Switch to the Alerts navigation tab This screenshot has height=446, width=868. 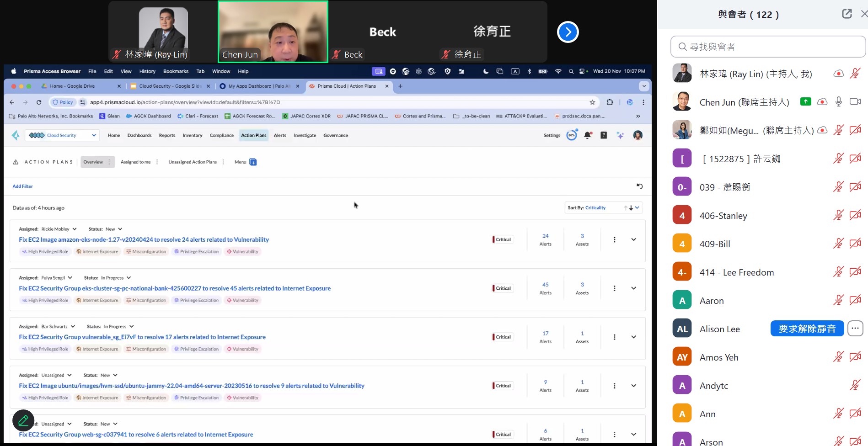click(x=279, y=135)
